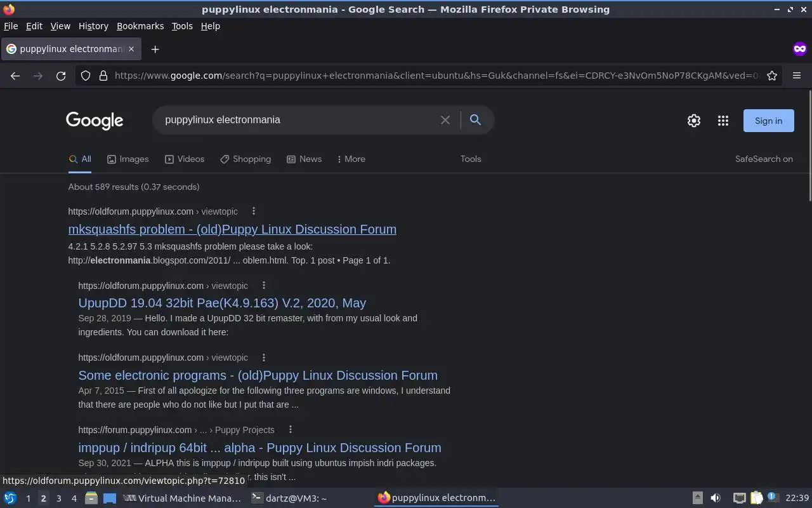Open the Google apps grid

(723, 121)
